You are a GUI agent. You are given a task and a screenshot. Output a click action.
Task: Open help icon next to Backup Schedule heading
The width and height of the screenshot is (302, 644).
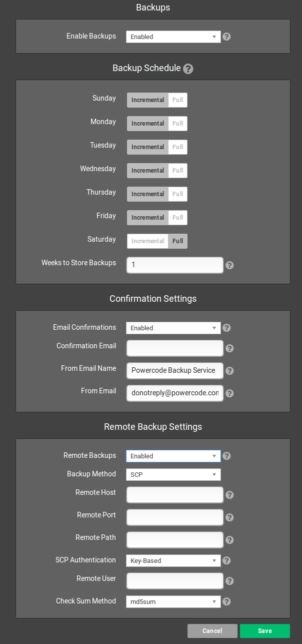pyautogui.click(x=188, y=69)
